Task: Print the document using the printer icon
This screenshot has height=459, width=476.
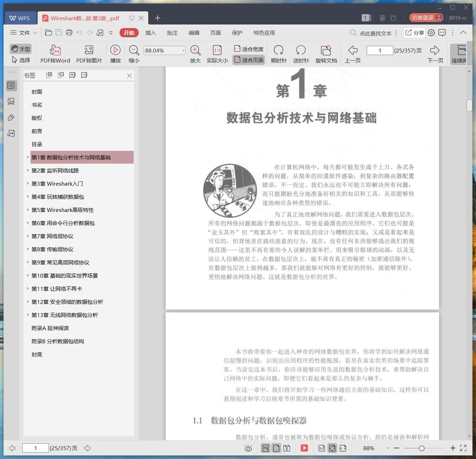Action: (69, 33)
